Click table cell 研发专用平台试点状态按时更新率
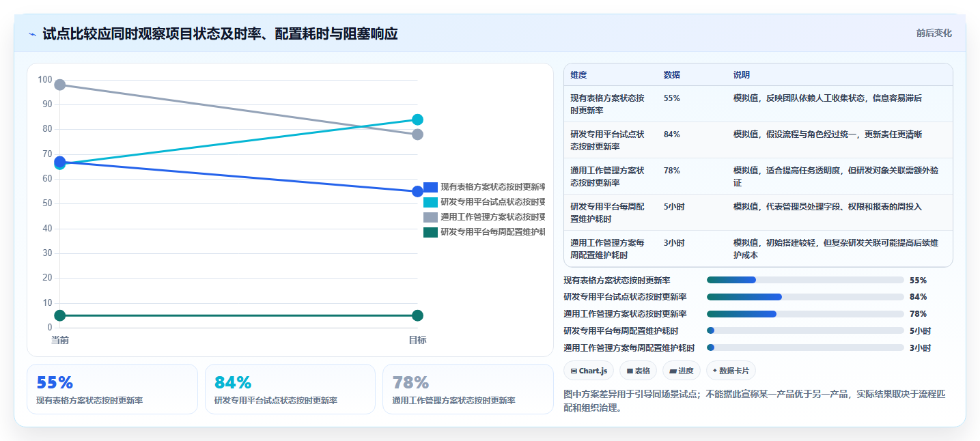Viewport: 980px width, 441px height. [607, 140]
